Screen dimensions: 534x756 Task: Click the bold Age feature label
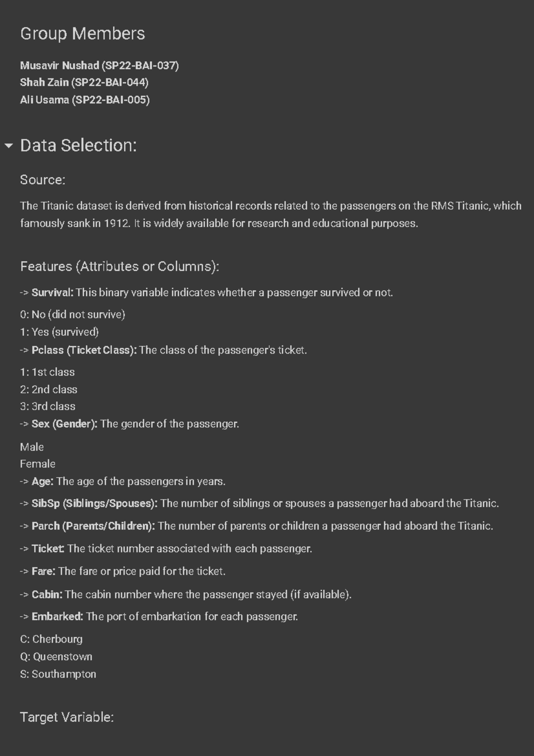tap(42, 481)
